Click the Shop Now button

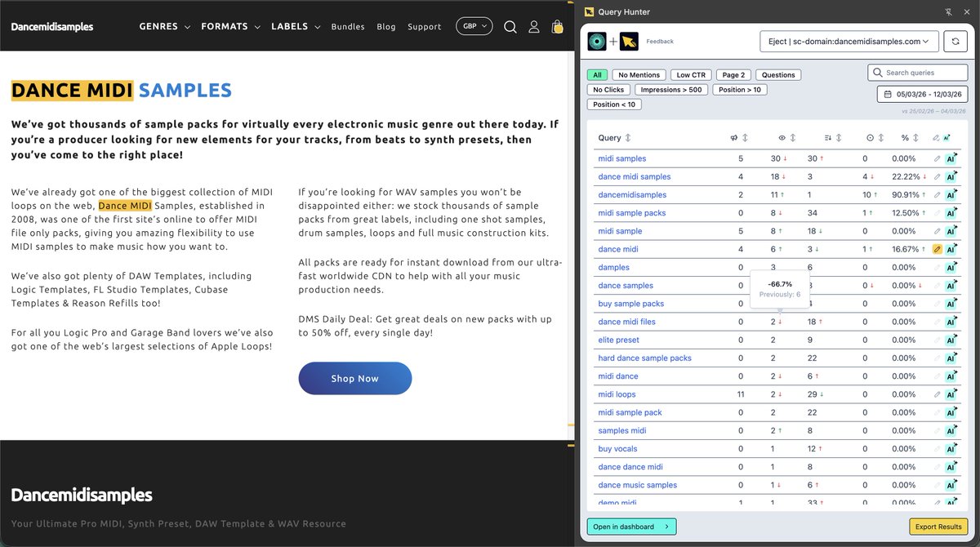(355, 379)
